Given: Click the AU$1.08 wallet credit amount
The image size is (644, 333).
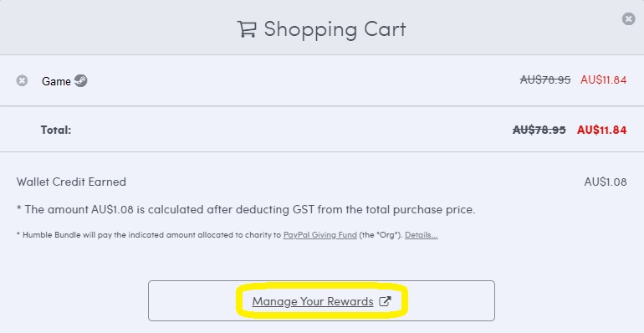Looking at the screenshot, I should (606, 182).
